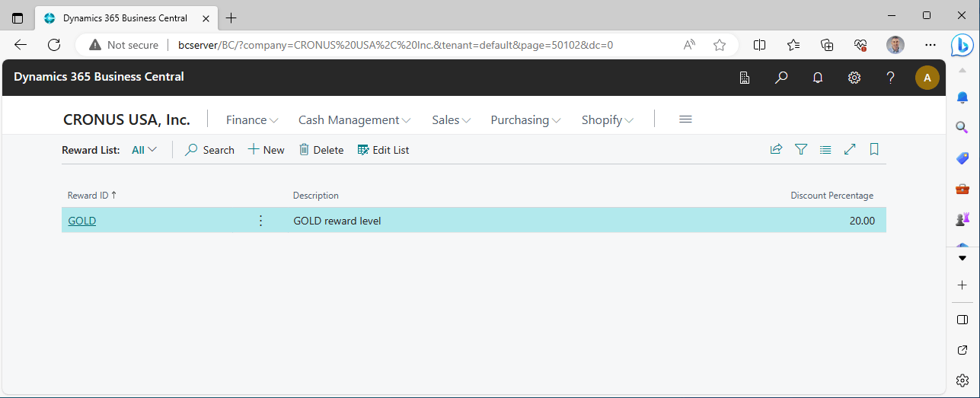Open the Business Central search (Tell Me) magnifier
The height and width of the screenshot is (398, 980).
pyautogui.click(x=781, y=77)
